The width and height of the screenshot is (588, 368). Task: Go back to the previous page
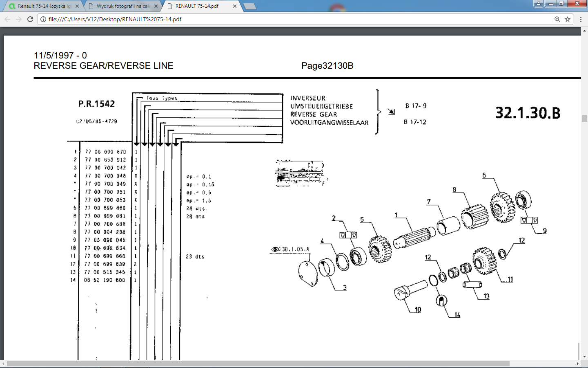point(7,19)
